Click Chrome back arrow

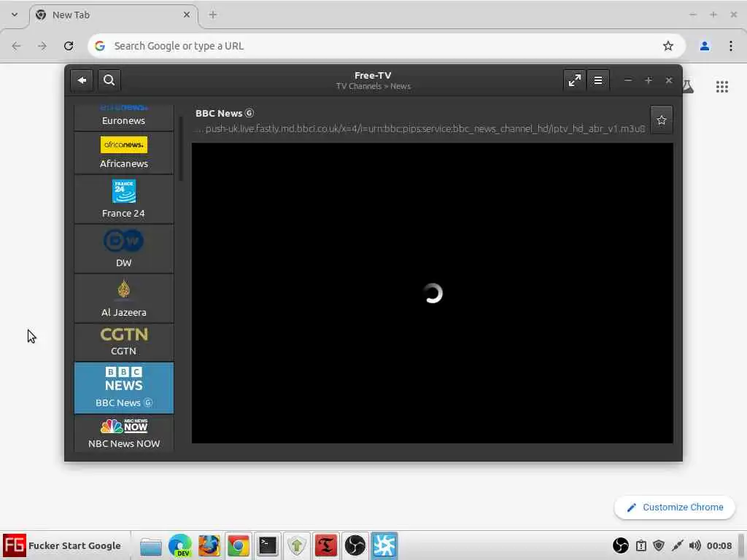point(16,46)
